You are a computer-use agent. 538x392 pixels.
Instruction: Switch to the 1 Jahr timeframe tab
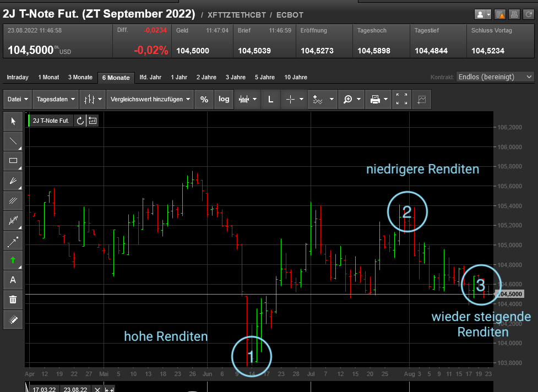(180, 78)
